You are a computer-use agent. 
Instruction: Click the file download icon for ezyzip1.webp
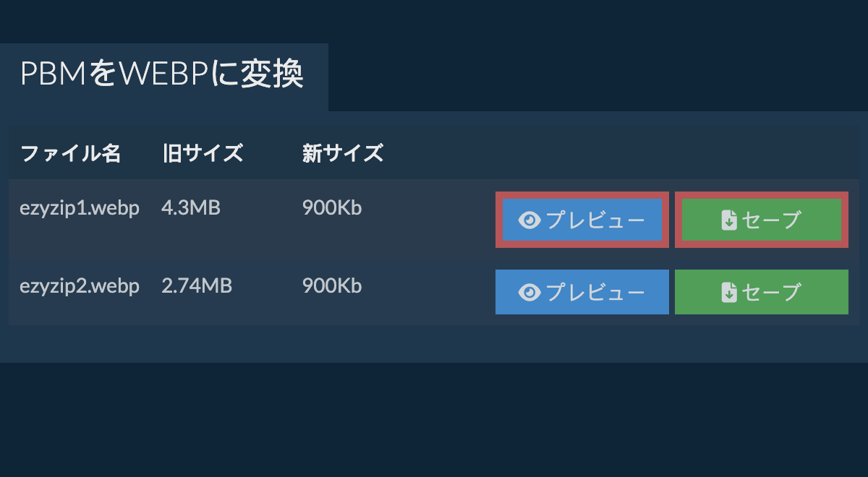(x=729, y=220)
